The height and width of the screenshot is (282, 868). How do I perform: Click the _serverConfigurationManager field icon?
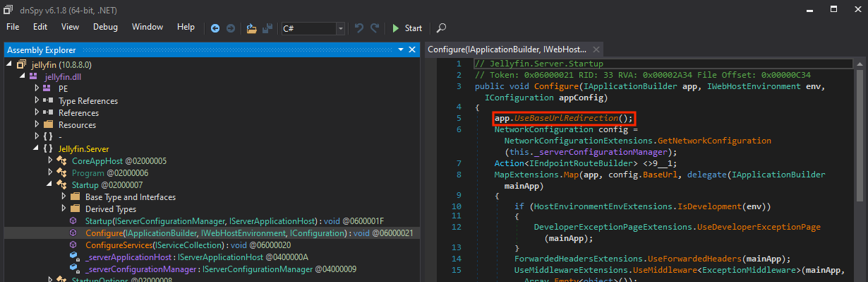coord(74,269)
